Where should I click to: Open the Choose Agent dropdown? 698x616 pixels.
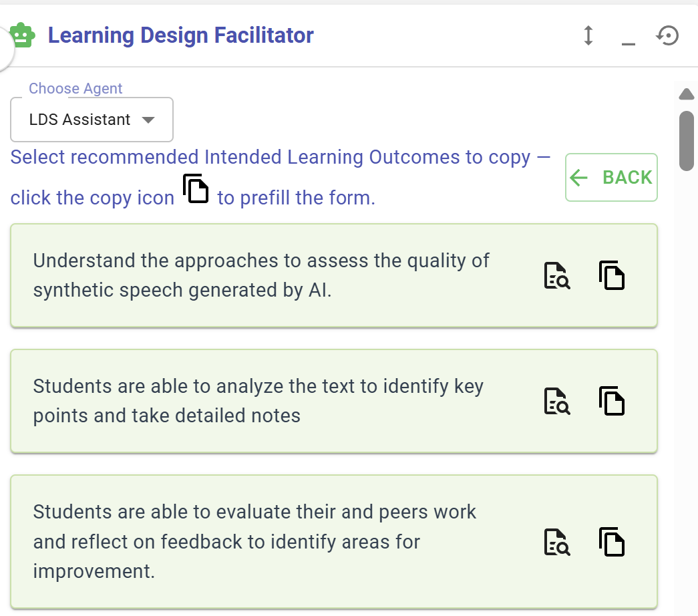point(92,120)
